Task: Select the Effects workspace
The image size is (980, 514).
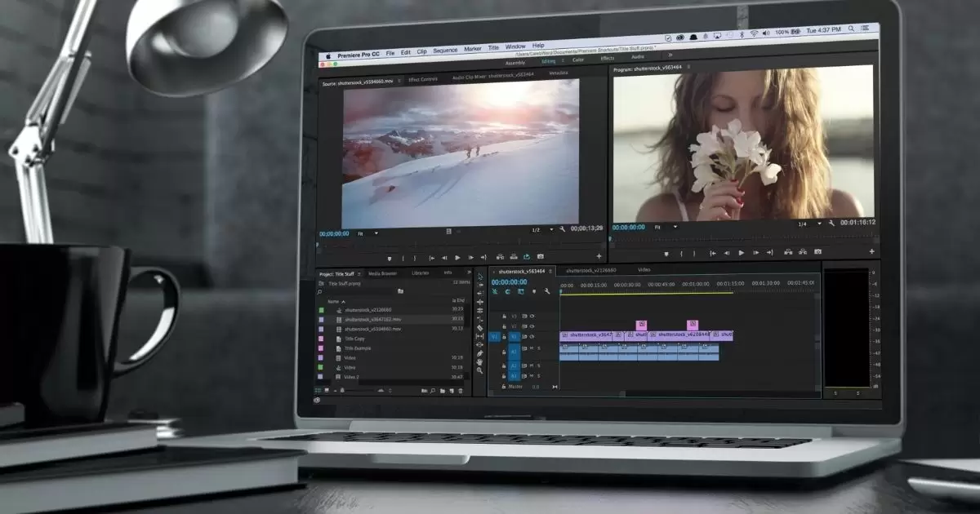Action: point(608,58)
